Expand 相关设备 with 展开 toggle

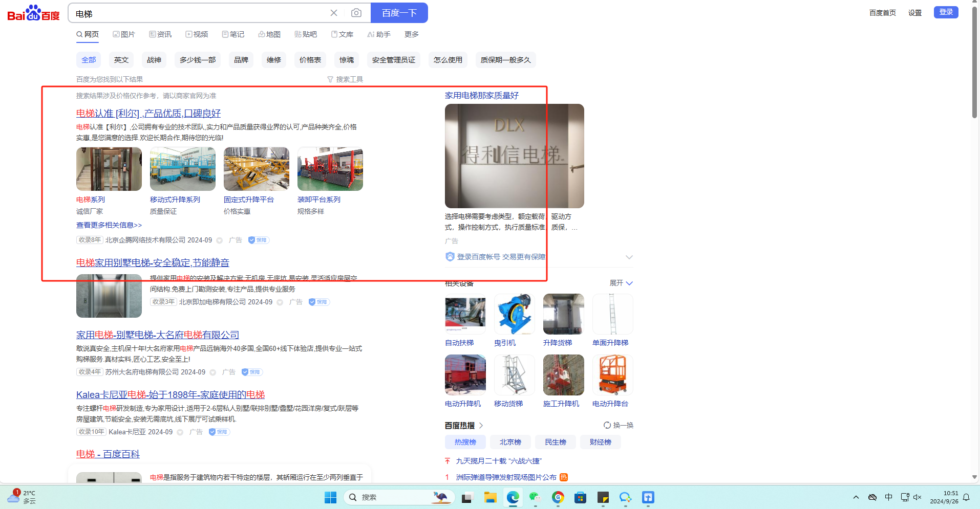point(621,283)
